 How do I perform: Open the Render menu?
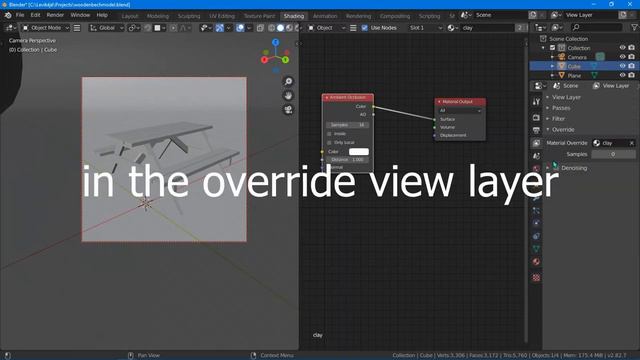tap(55, 15)
